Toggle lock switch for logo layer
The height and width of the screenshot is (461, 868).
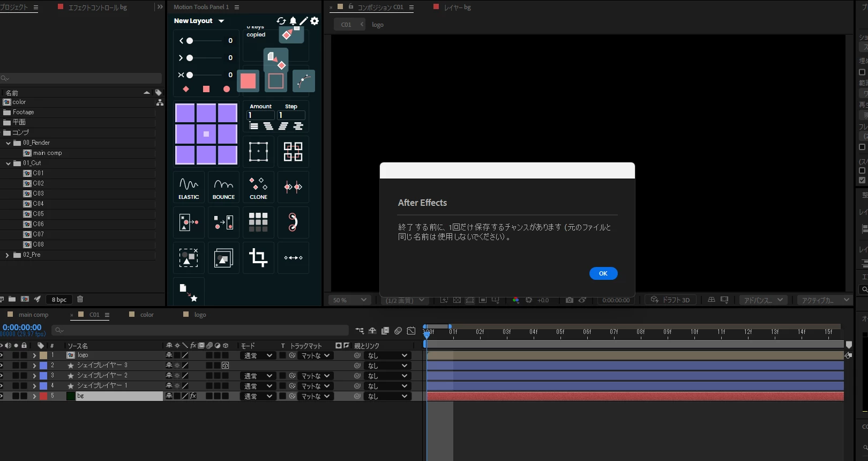[24, 355]
